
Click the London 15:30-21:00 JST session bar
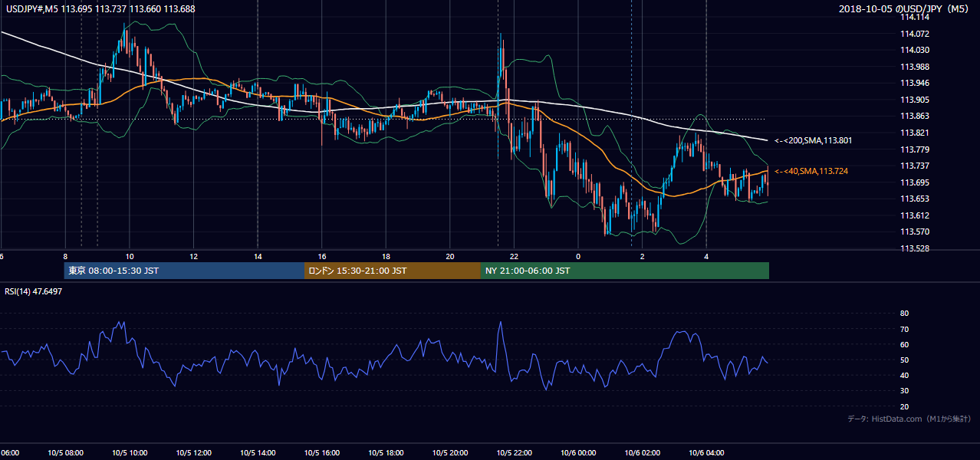click(393, 271)
